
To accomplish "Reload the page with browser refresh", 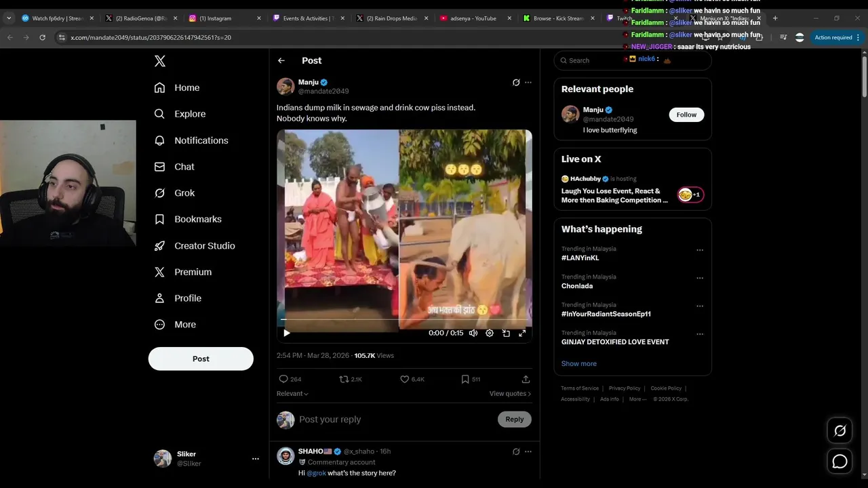I will tap(42, 37).
